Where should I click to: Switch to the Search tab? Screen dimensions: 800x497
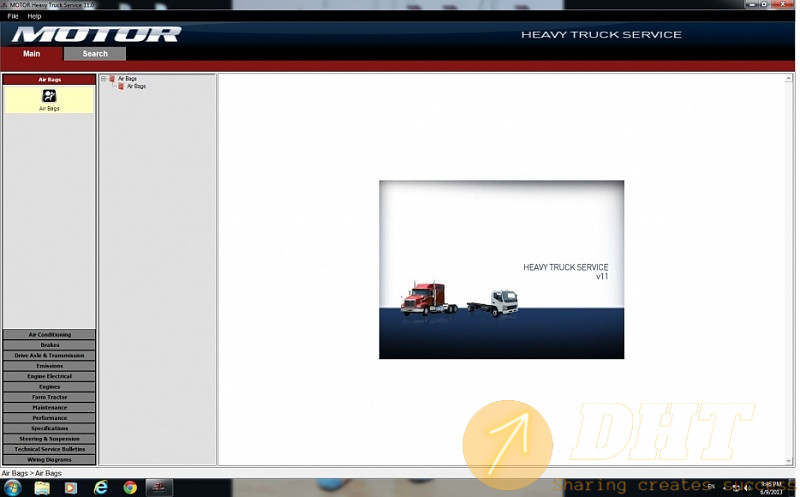tap(95, 54)
